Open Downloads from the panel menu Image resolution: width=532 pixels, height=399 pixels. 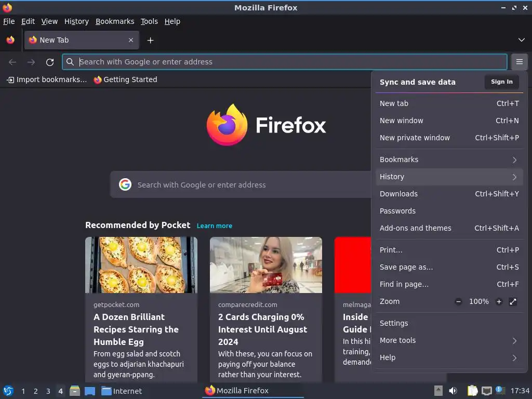(449, 194)
